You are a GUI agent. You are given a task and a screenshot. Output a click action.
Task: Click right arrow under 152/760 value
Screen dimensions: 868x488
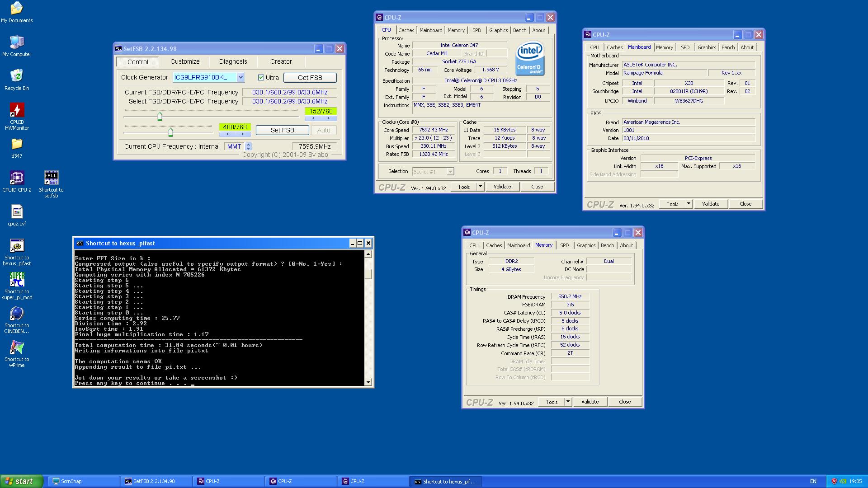pyautogui.click(x=329, y=118)
